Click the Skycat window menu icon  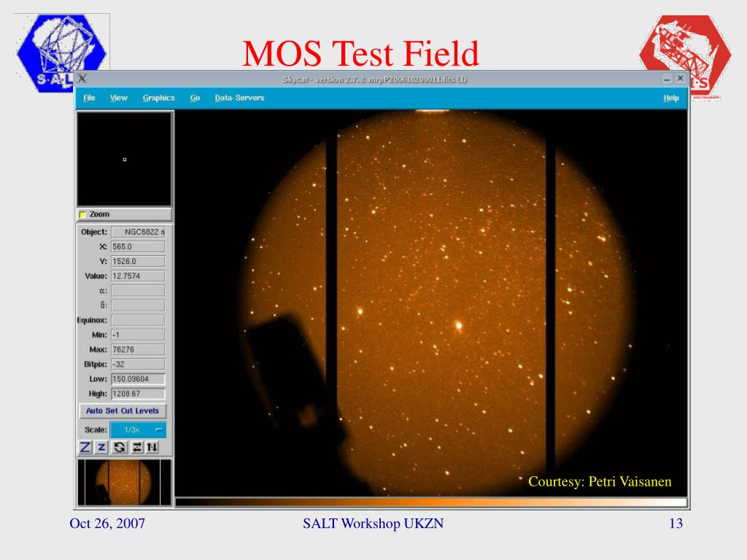point(82,79)
